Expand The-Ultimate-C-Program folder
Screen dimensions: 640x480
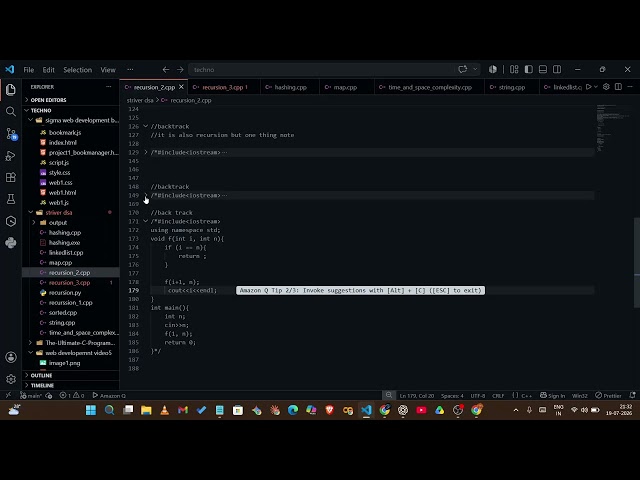pos(71,343)
